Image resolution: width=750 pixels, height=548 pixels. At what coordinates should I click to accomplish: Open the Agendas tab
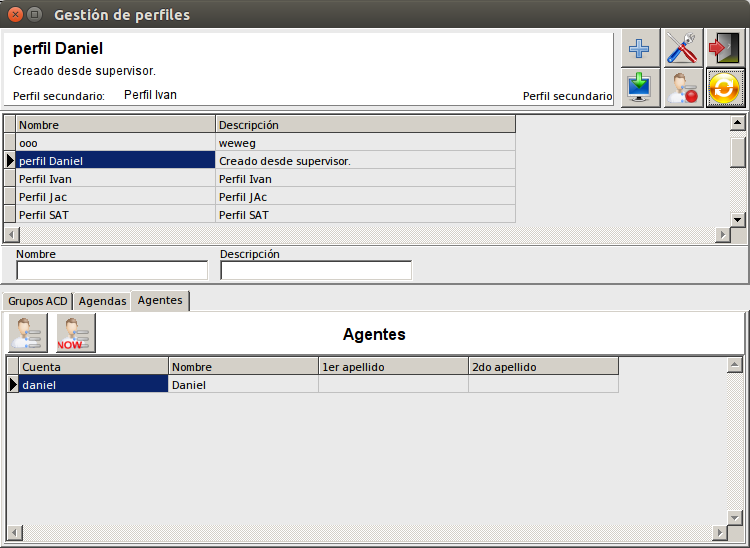click(x=102, y=301)
